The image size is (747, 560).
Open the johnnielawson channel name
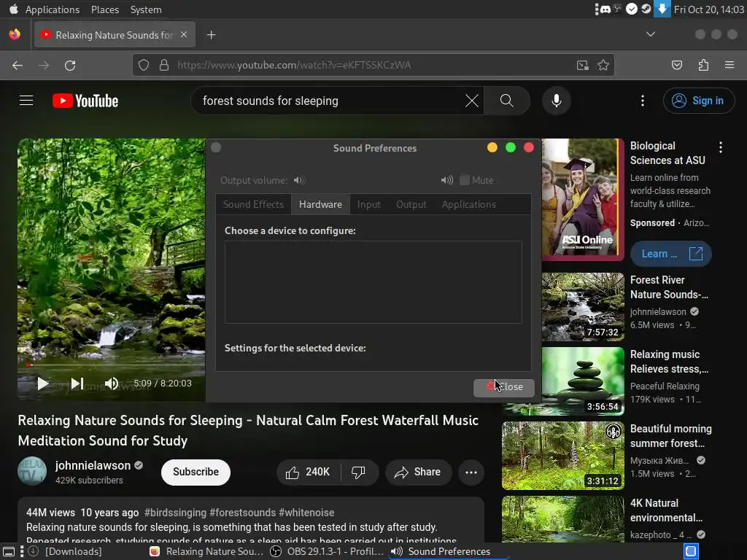[93, 465]
